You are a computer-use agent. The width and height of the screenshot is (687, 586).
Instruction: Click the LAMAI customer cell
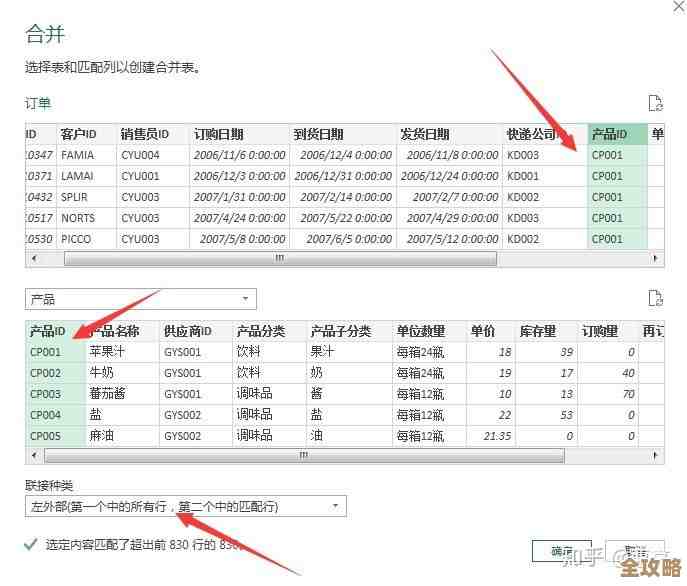pos(87,176)
